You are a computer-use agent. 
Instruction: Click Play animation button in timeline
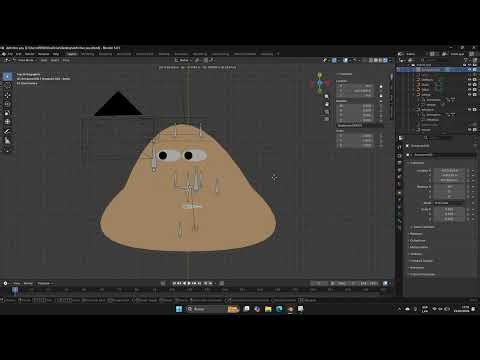[189, 283]
